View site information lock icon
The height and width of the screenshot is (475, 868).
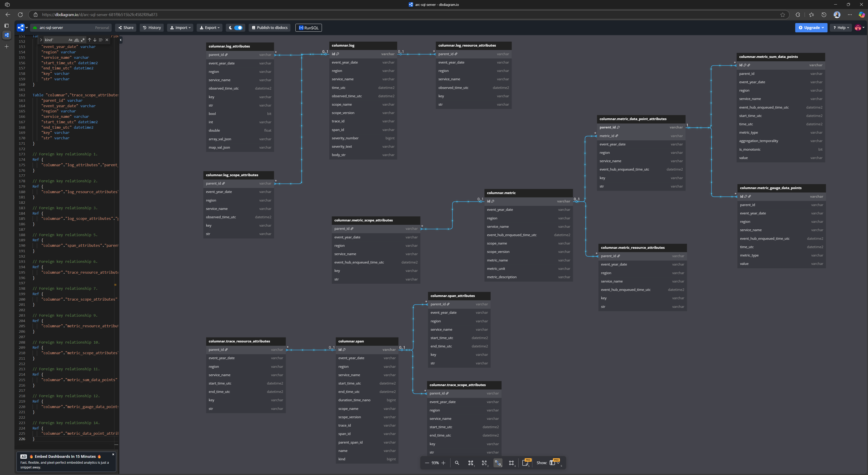click(35, 14)
